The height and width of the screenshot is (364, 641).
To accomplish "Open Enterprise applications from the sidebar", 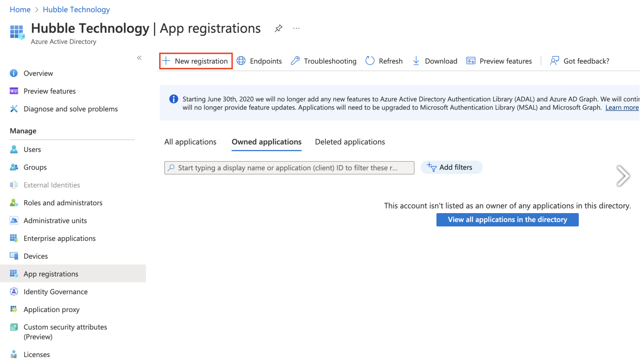I will (x=60, y=238).
